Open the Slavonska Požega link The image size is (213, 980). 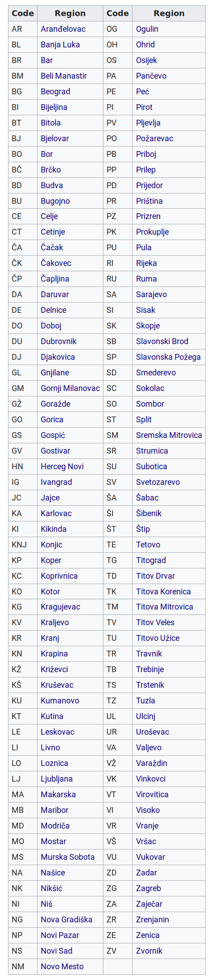pos(168,357)
